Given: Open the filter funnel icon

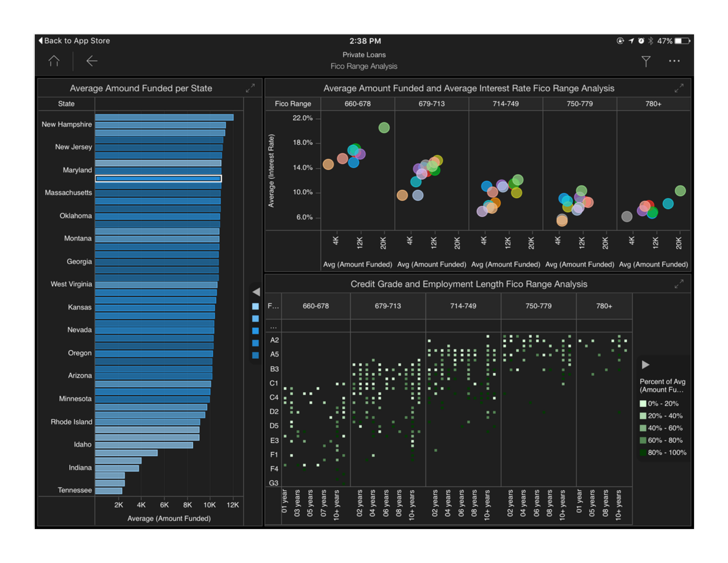Looking at the screenshot, I should tap(646, 61).
